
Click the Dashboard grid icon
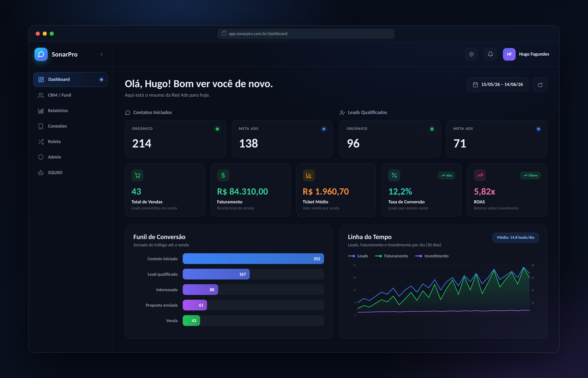tap(41, 79)
